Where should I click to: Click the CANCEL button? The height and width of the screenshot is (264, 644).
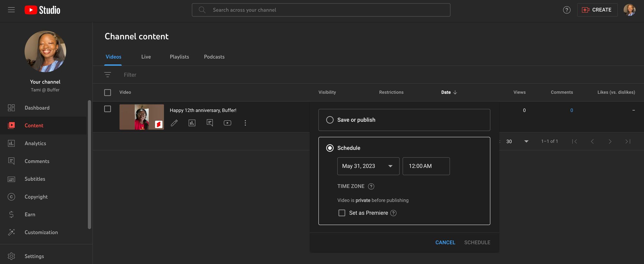coord(445,242)
